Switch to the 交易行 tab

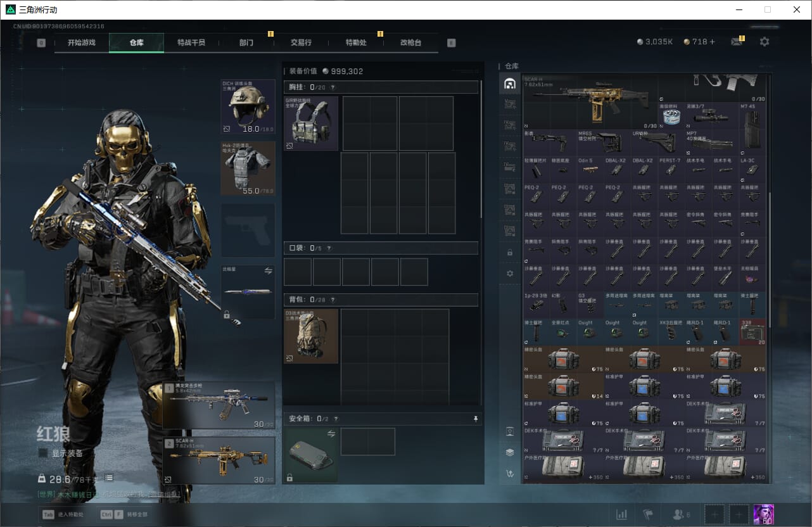tap(301, 42)
